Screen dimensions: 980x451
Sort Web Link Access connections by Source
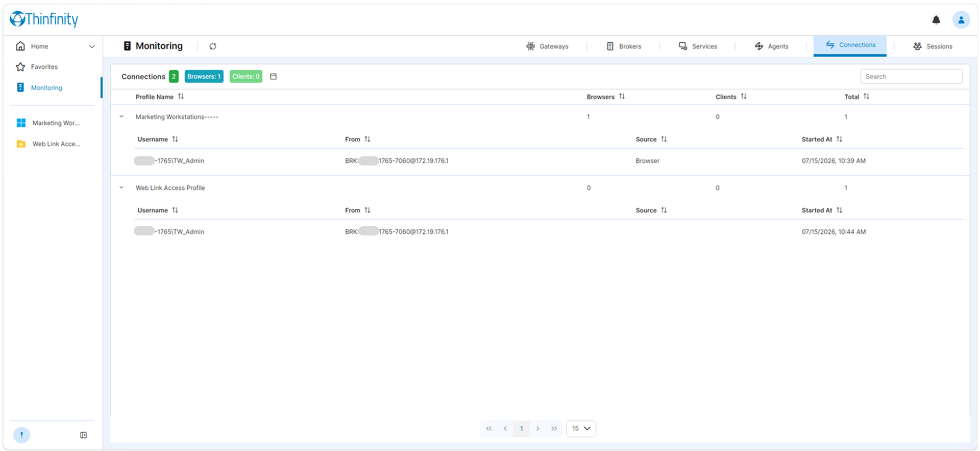click(x=664, y=210)
